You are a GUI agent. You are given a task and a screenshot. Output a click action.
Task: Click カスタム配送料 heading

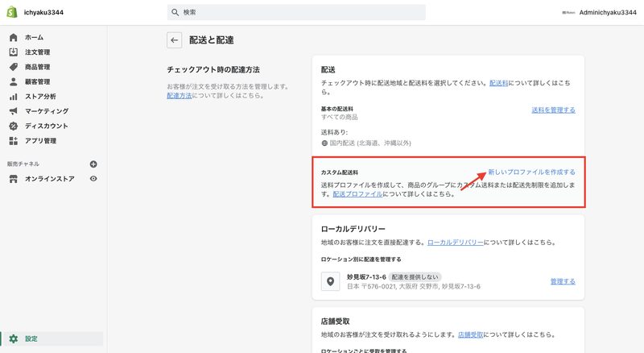coord(339,172)
